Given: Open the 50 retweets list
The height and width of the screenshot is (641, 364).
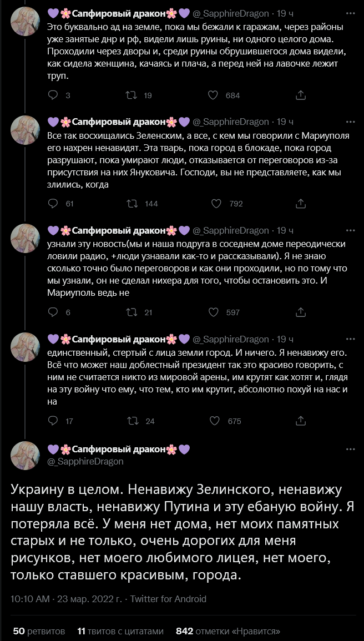Looking at the screenshot, I should click(39, 631).
